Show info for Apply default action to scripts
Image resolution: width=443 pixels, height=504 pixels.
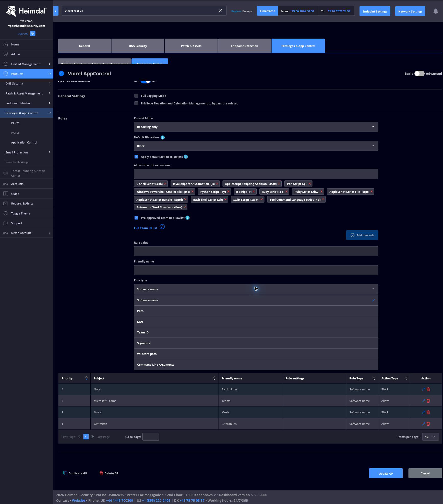click(x=186, y=157)
